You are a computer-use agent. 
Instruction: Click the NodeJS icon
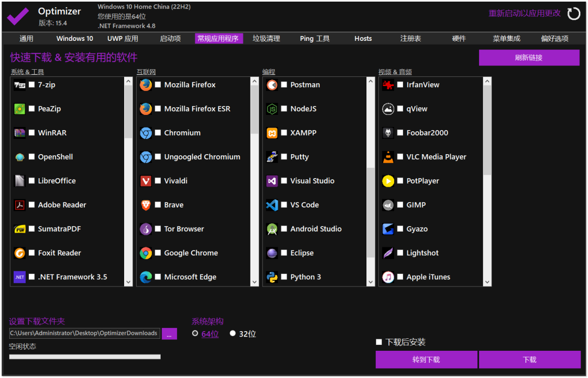(x=272, y=109)
